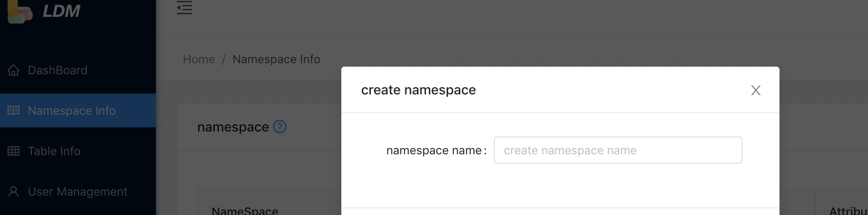Click the Home breadcrumb link
This screenshot has height=215, width=868.
(199, 59)
